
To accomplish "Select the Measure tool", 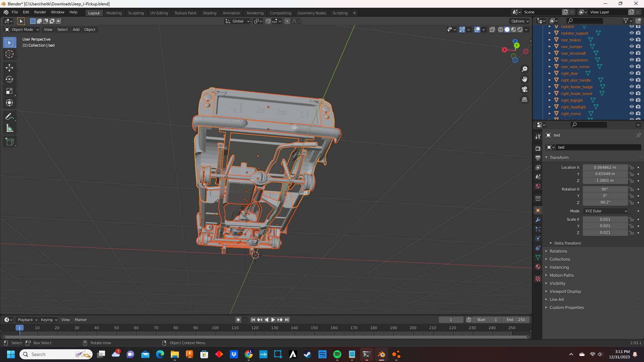I will pos(9,128).
